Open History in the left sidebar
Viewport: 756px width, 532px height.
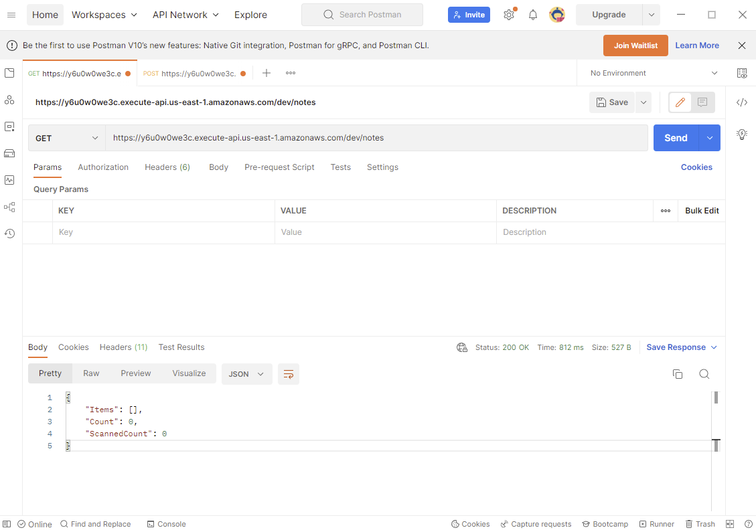(9, 234)
